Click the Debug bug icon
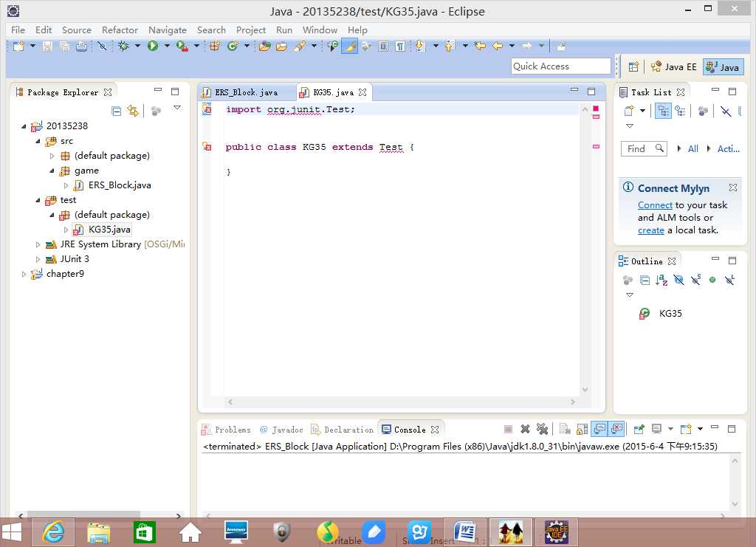 coord(123,47)
